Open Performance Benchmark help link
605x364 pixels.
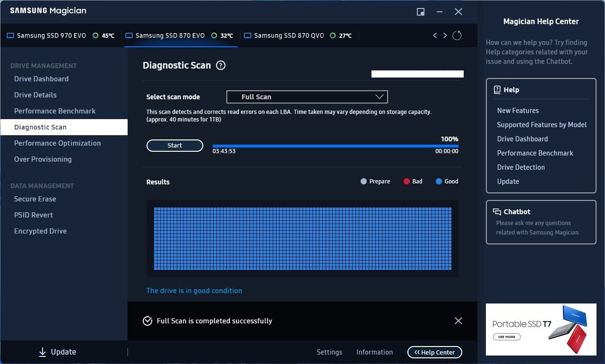[x=535, y=153]
